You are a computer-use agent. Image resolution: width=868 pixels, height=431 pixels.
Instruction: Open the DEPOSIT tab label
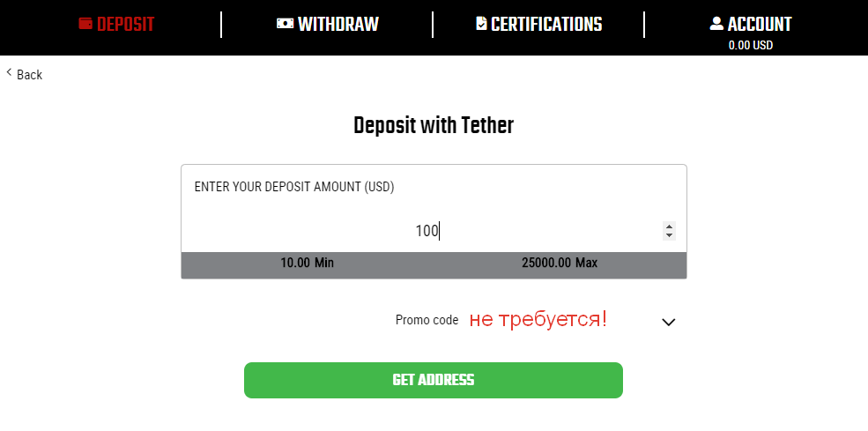coord(126,25)
